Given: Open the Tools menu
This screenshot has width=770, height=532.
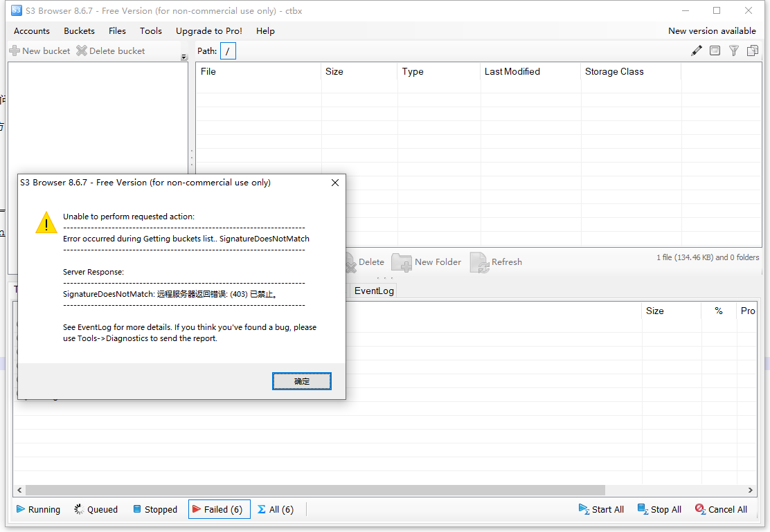Looking at the screenshot, I should pos(151,31).
